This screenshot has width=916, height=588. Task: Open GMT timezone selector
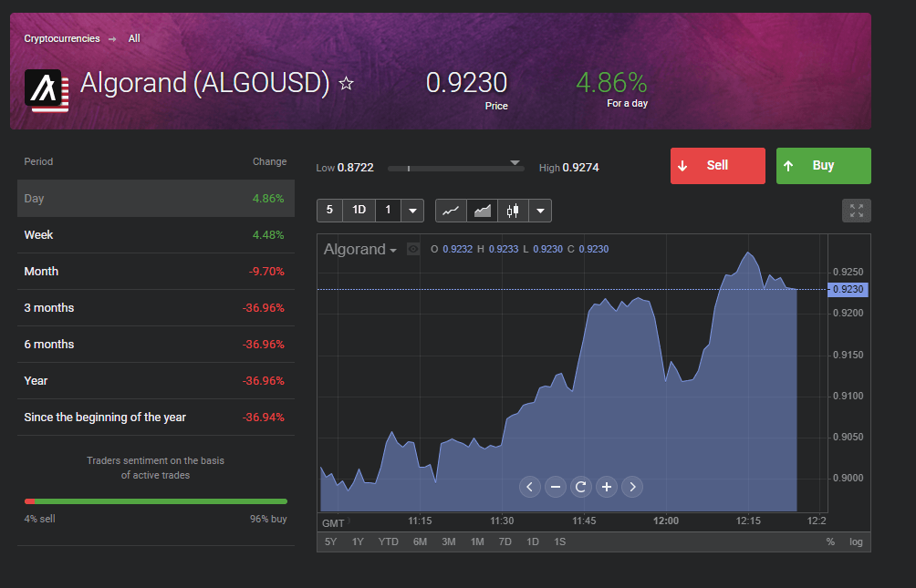click(334, 523)
